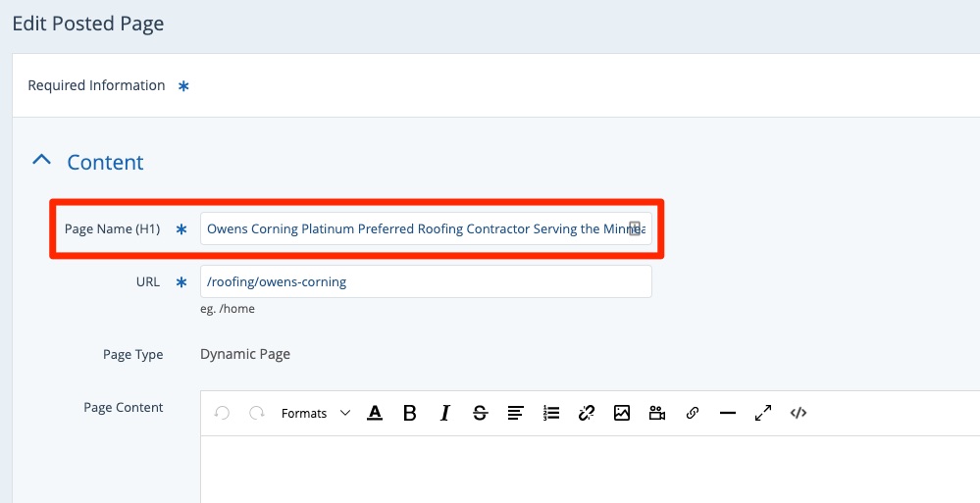Click the undo arrow in editor toolbar
Screen dimensions: 980x503
click(223, 414)
